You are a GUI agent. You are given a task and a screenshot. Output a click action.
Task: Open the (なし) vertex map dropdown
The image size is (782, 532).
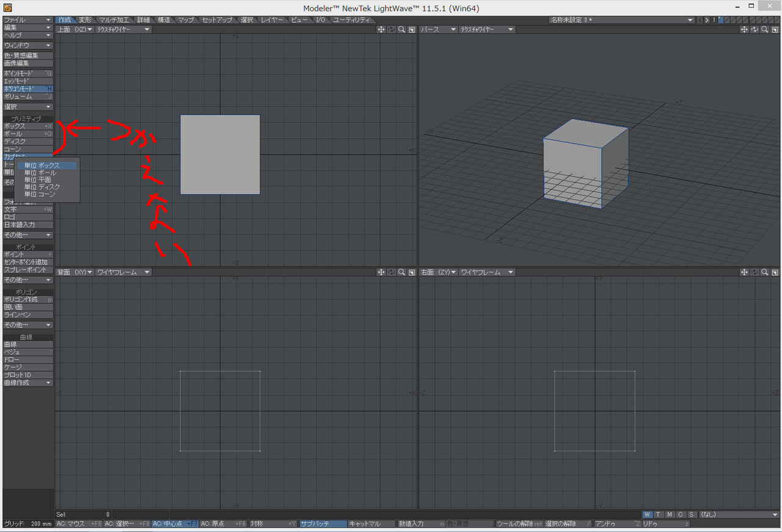click(739, 515)
